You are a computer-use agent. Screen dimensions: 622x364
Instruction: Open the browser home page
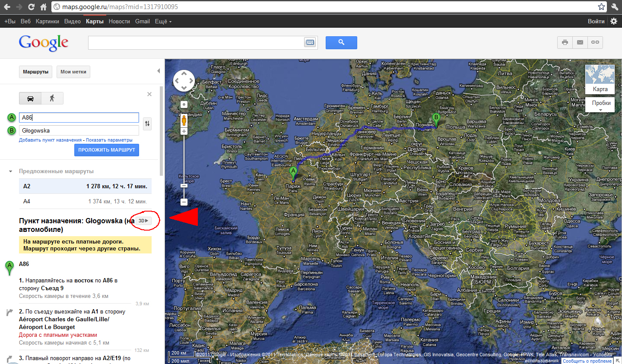tap(43, 7)
